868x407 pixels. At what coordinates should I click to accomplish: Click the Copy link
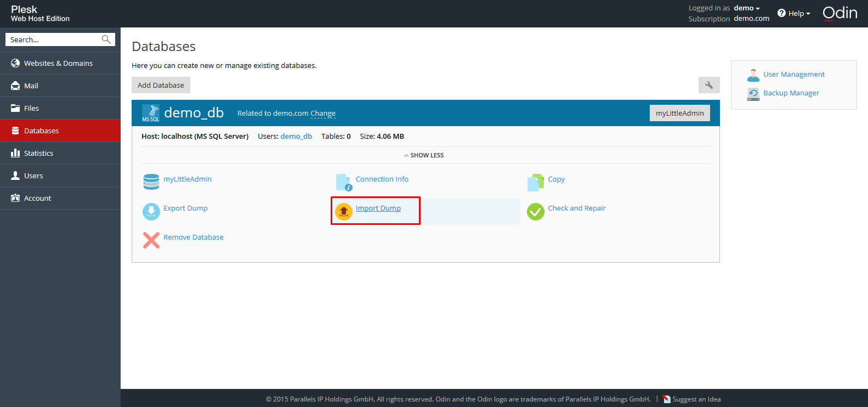tap(557, 179)
